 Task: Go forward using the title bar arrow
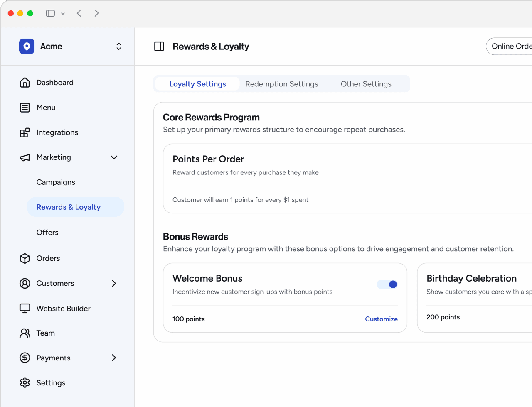(x=96, y=13)
